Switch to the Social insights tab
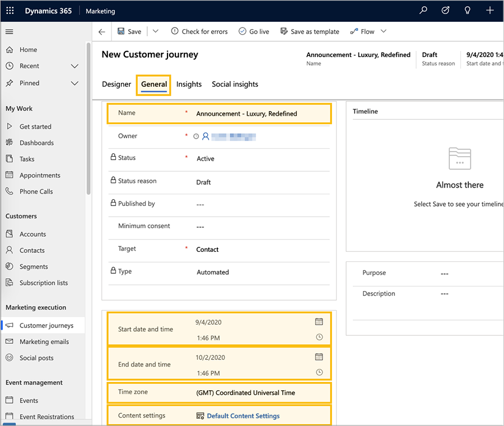 coord(235,84)
